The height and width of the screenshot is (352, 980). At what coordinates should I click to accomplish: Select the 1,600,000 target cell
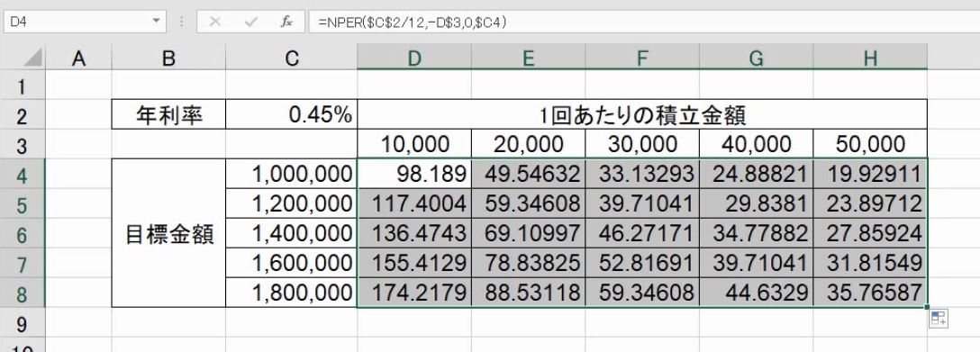click(x=292, y=263)
